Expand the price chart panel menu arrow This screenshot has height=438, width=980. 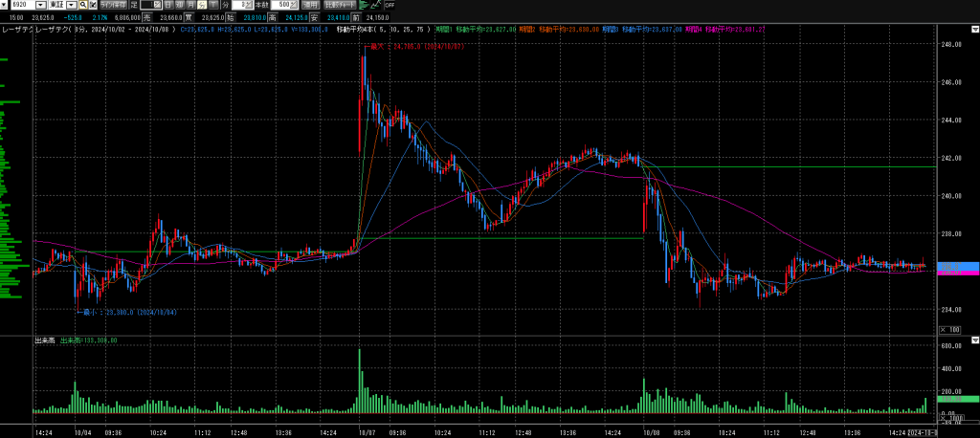[x=974, y=28]
